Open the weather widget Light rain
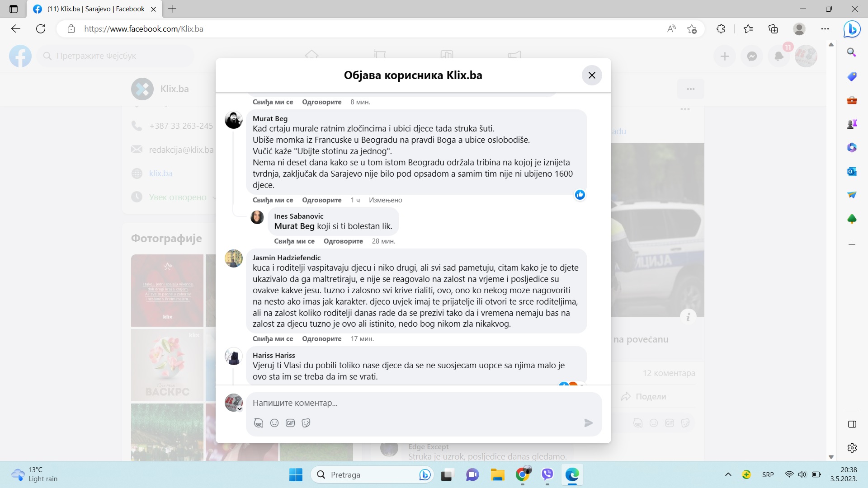Screen dimensions: 868x488 click(35, 475)
